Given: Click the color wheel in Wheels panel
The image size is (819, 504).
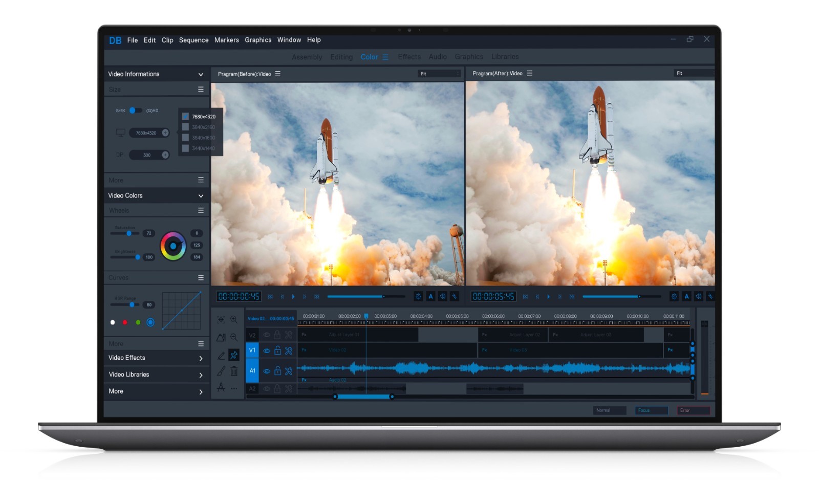Looking at the screenshot, I should 173,246.
